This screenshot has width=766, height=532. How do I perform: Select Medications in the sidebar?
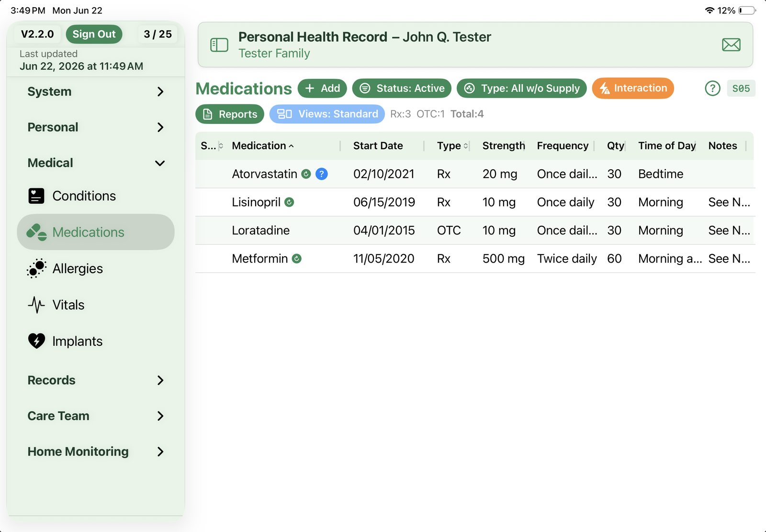click(96, 232)
